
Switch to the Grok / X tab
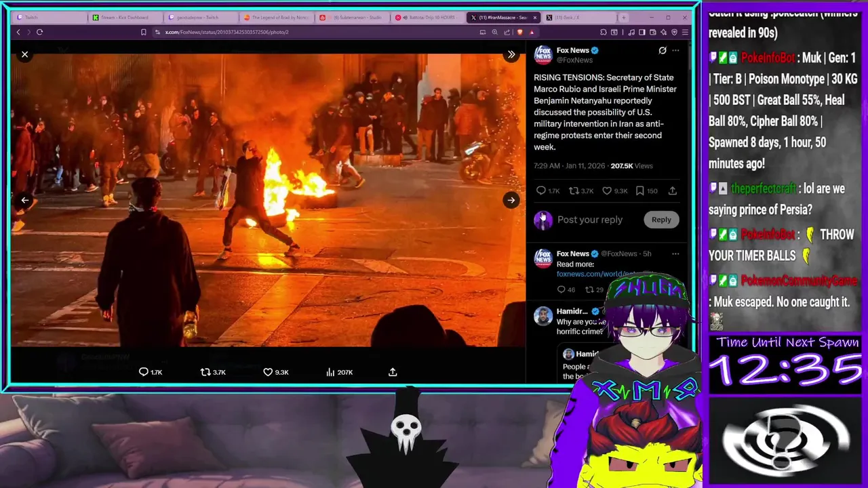[x=578, y=17]
